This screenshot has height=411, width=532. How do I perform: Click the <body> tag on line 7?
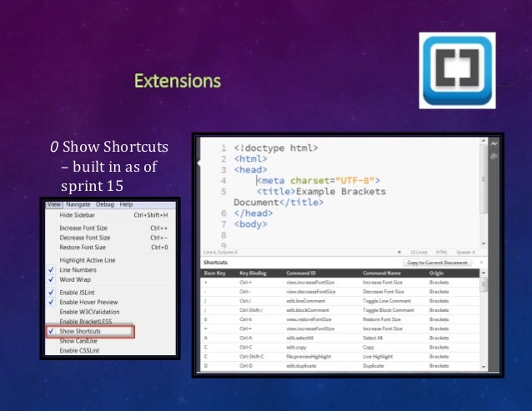point(250,224)
